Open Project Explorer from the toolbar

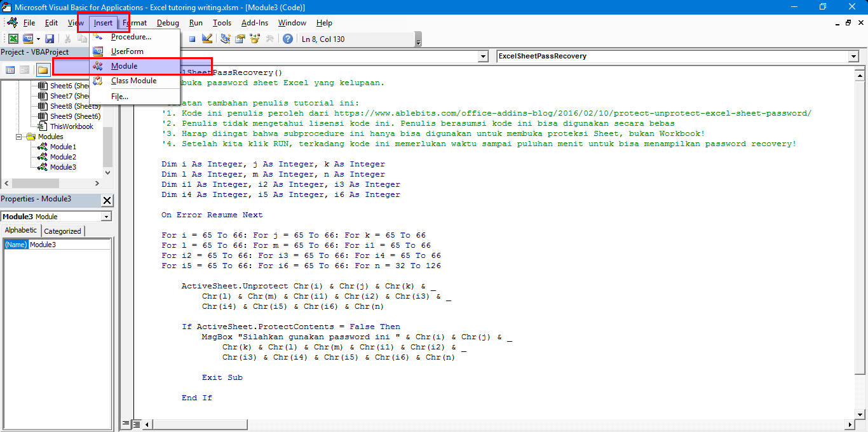(x=226, y=39)
